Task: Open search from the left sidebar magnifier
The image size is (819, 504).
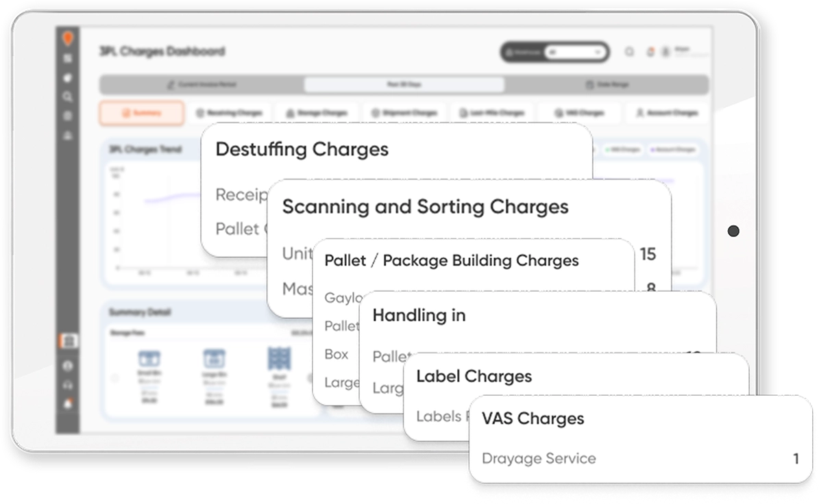Action: [x=67, y=97]
